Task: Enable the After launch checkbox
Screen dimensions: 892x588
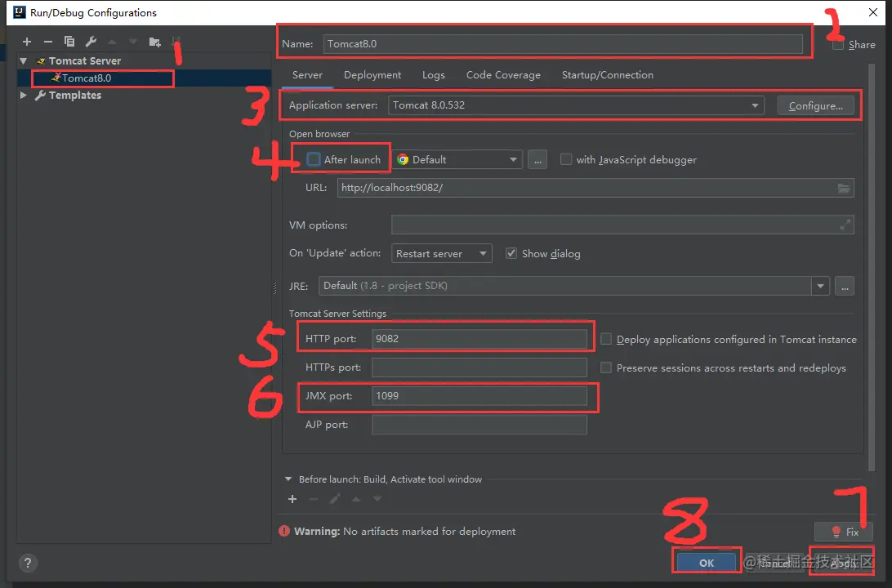Action: (314, 159)
